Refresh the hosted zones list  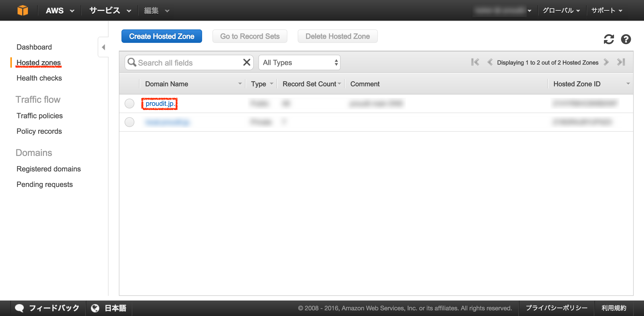coord(609,39)
